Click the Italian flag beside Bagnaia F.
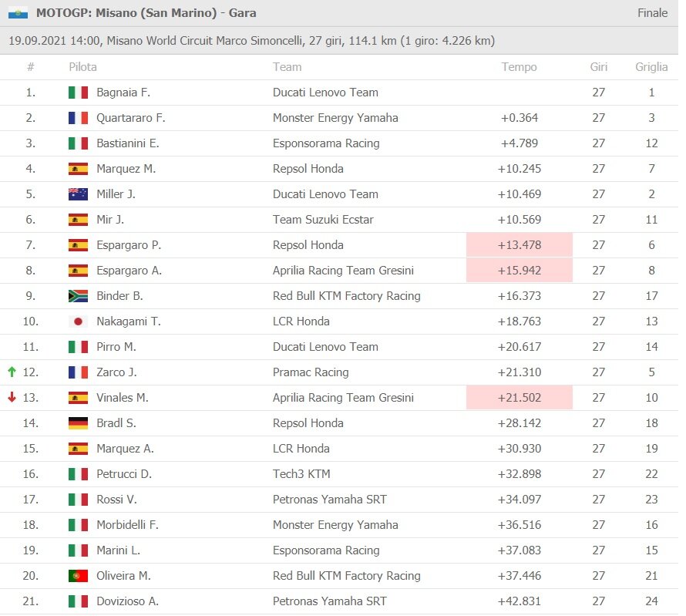 pos(78,93)
